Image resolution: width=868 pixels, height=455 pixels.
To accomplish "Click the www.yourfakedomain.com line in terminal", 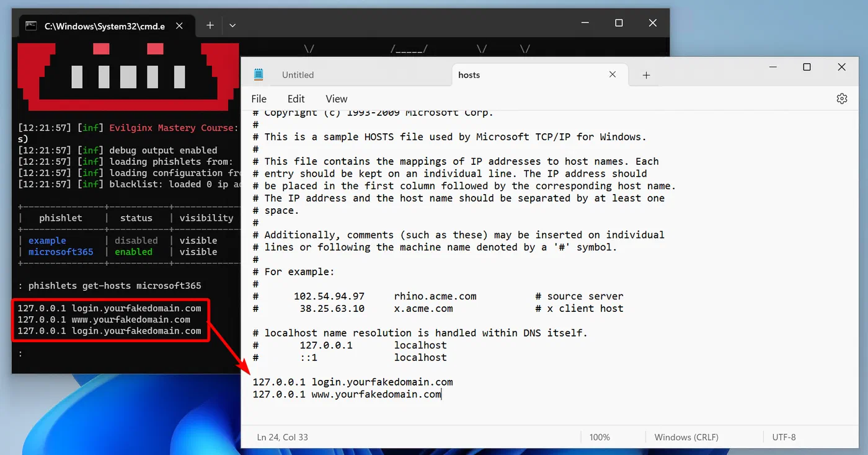I will (104, 320).
